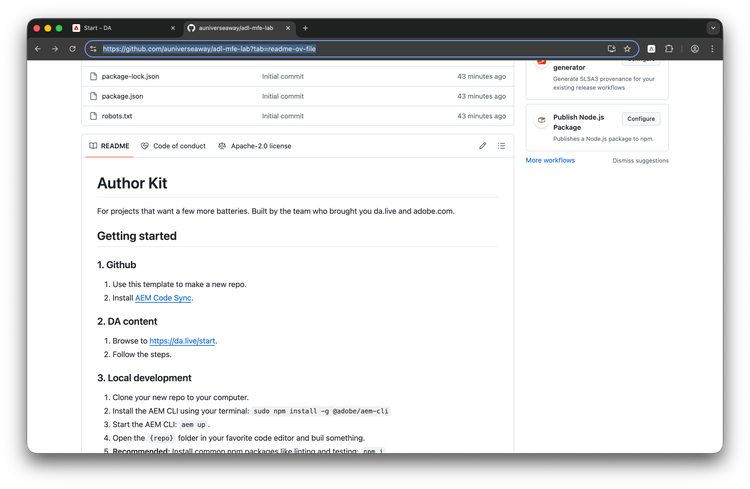Click the edit README pencil icon
Viewport: 750px width, 489px height.
click(482, 146)
